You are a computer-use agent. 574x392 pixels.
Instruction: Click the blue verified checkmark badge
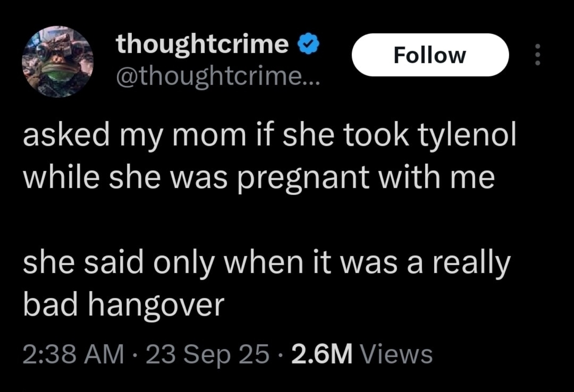[x=309, y=44]
